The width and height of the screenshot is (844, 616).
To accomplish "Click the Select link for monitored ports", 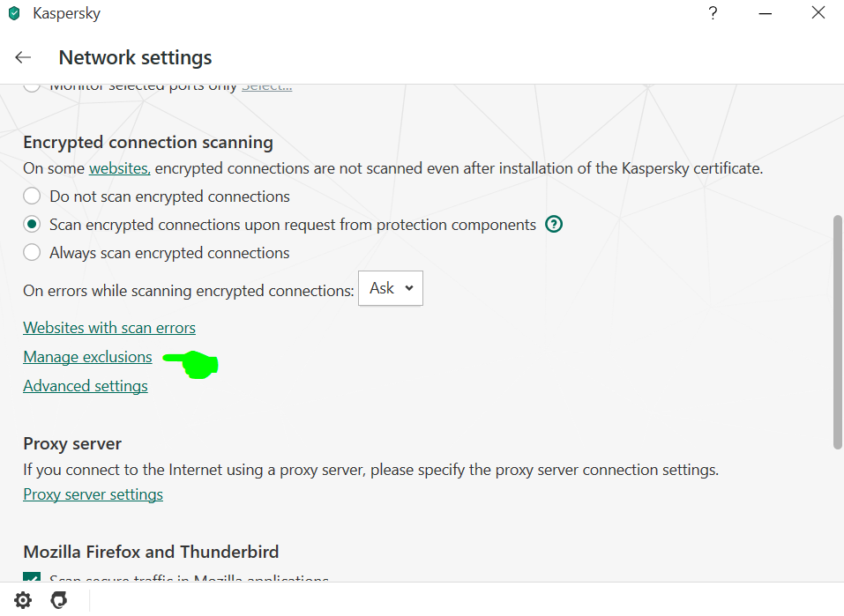I will coord(266,86).
